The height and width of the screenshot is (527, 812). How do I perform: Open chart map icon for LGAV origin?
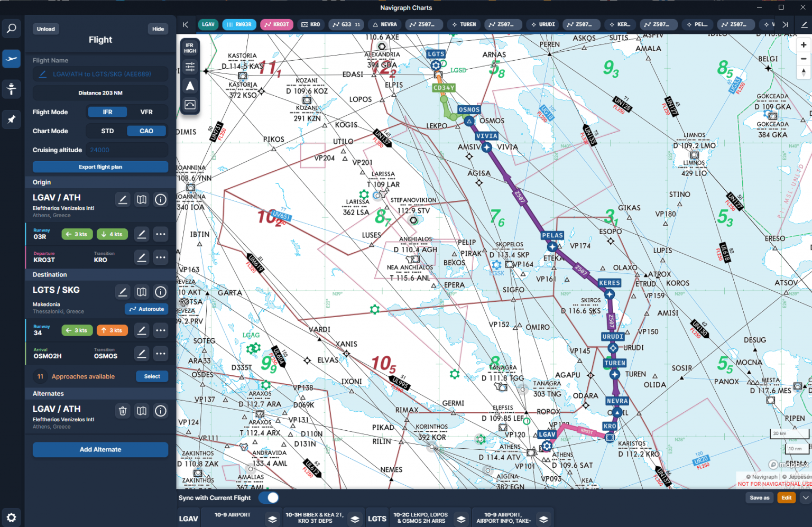142,199
